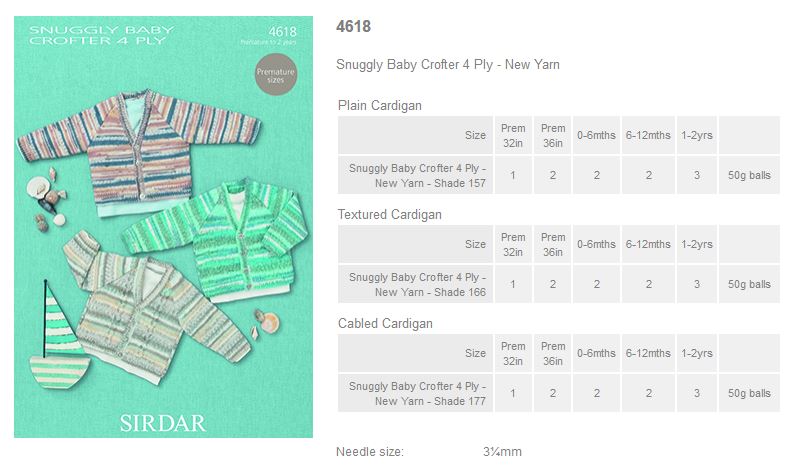Screen dimensions: 797x468
Task: Click '6-12mths' header in Textured Cardigan table
Action: tap(648, 244)
